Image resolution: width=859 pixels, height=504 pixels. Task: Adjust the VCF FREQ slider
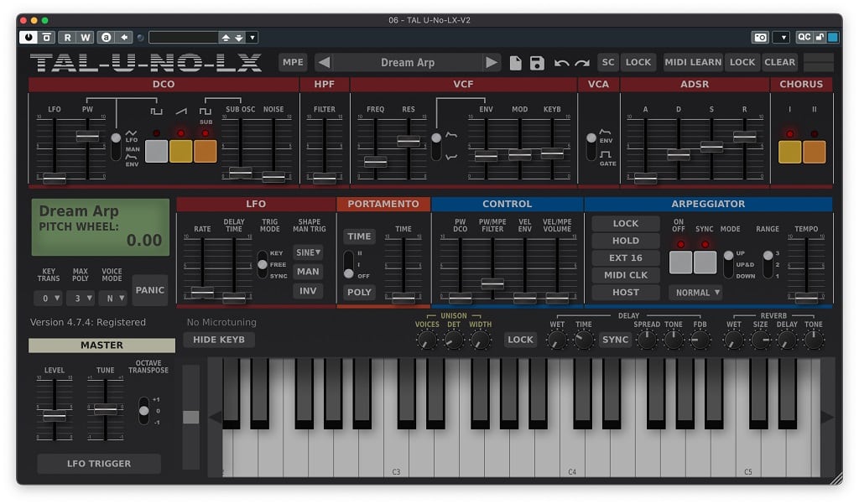[375, 161]
